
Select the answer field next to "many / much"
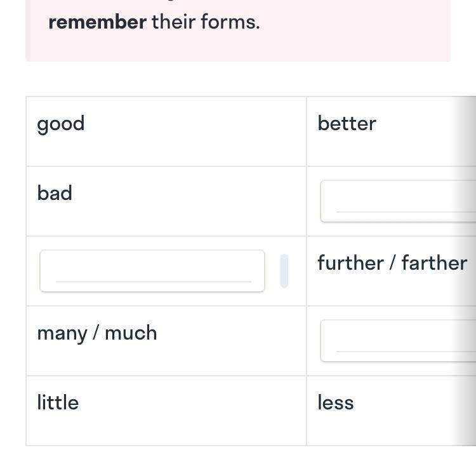pos(398,341)
